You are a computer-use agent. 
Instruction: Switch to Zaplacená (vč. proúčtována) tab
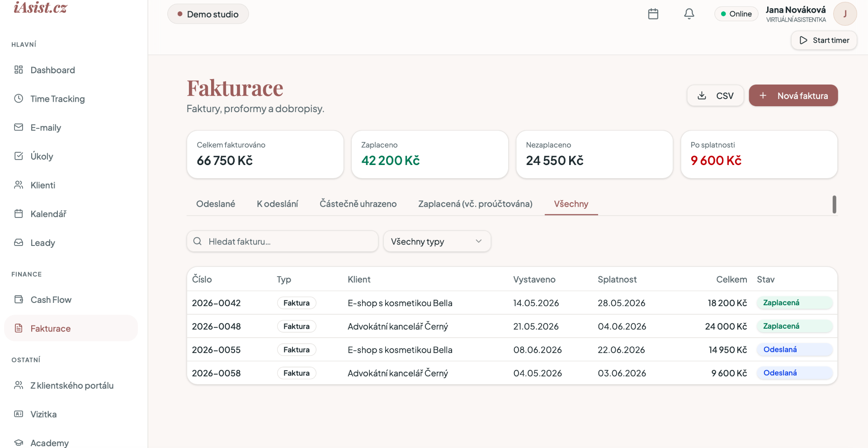pyautogui.click(x=475, y=204)
